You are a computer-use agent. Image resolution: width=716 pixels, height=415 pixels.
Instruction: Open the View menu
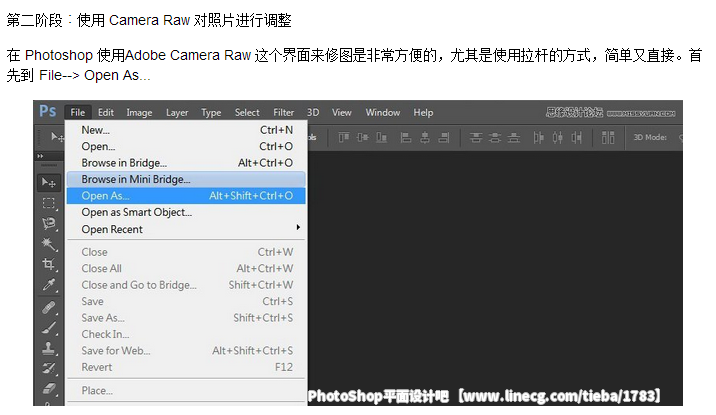pyautogui.click(x=342, y=112)
